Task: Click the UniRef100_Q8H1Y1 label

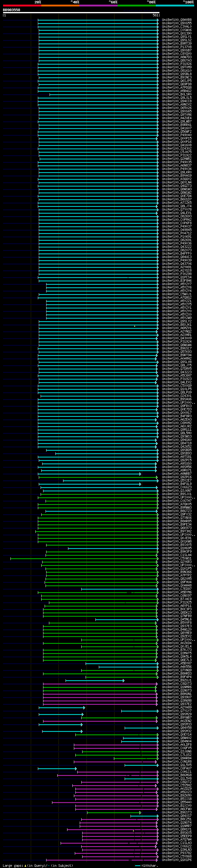Action: click(x=177, y=830)
